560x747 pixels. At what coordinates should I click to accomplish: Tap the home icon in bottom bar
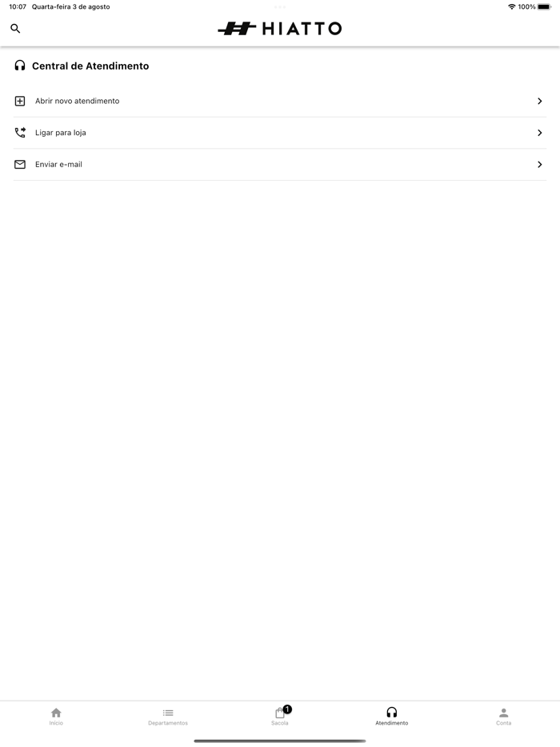point(56,713)
